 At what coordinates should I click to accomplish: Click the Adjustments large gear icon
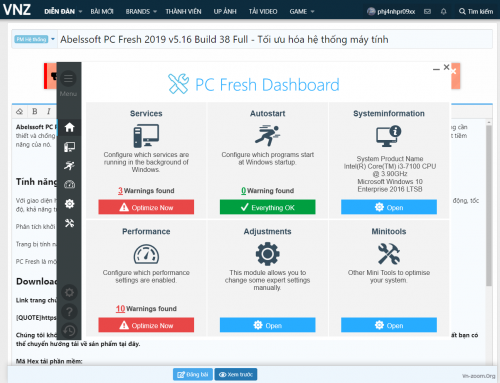point(267,254)
